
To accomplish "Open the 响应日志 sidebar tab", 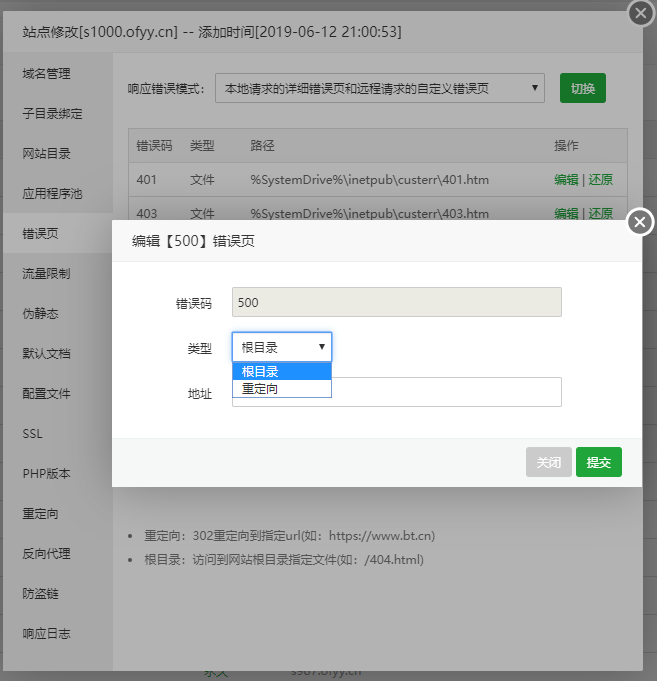I will click(58, 633).
